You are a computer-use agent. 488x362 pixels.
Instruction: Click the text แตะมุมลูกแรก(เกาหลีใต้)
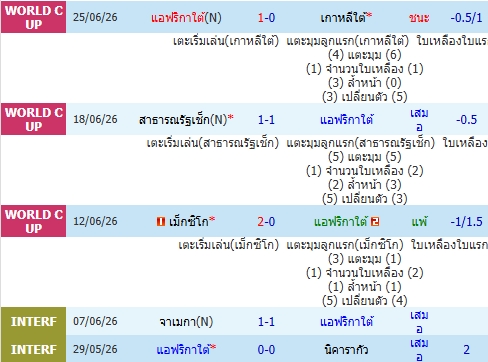(348, 41)
